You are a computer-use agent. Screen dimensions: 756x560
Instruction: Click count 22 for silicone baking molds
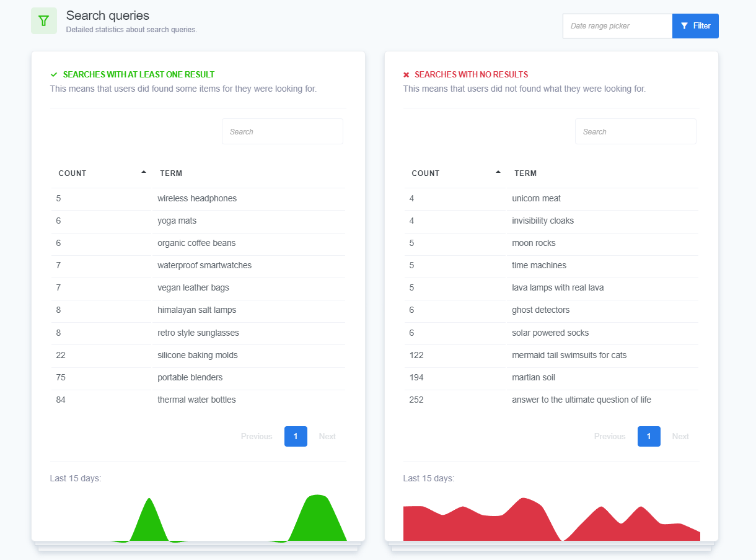(61, 355)
